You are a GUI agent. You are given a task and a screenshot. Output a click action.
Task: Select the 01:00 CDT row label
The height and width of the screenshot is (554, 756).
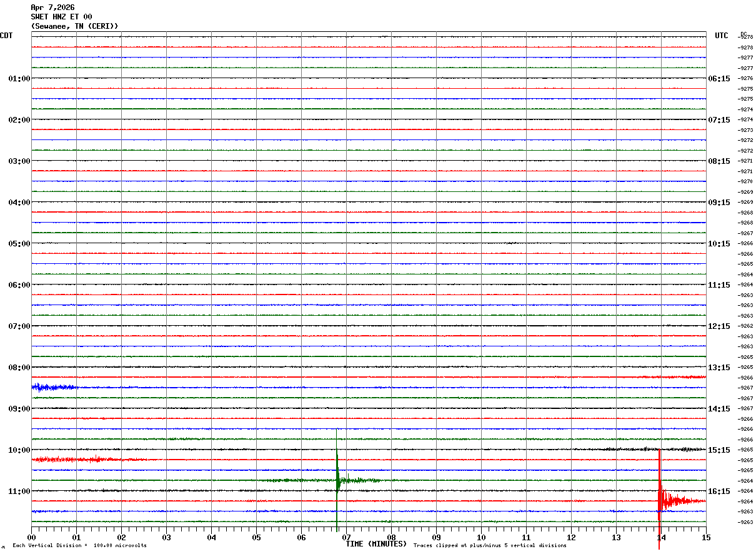click(x=19, y=79)
